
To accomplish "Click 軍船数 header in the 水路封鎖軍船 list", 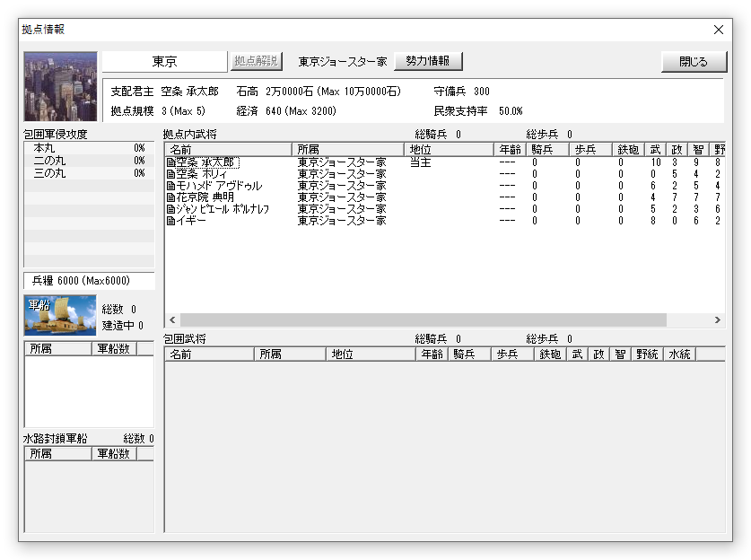I will click(113, 454).
